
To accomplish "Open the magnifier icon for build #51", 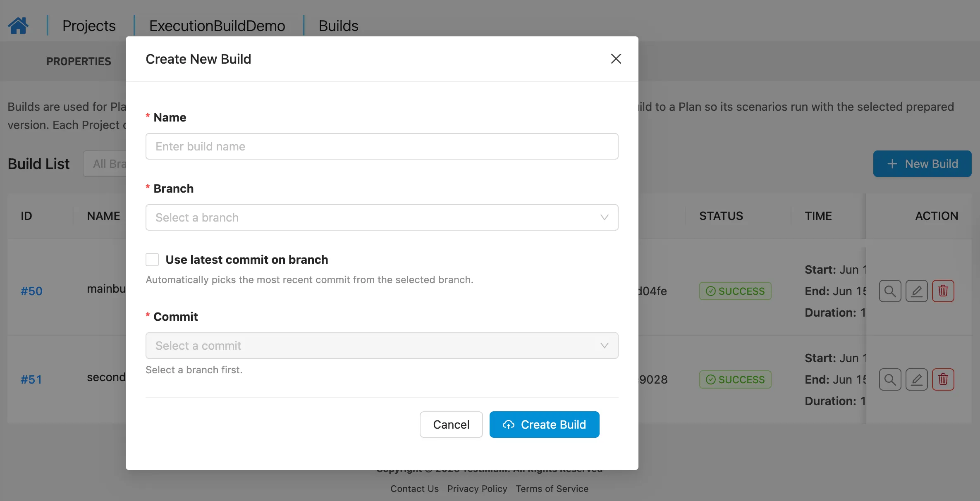I will click(890, 379).
